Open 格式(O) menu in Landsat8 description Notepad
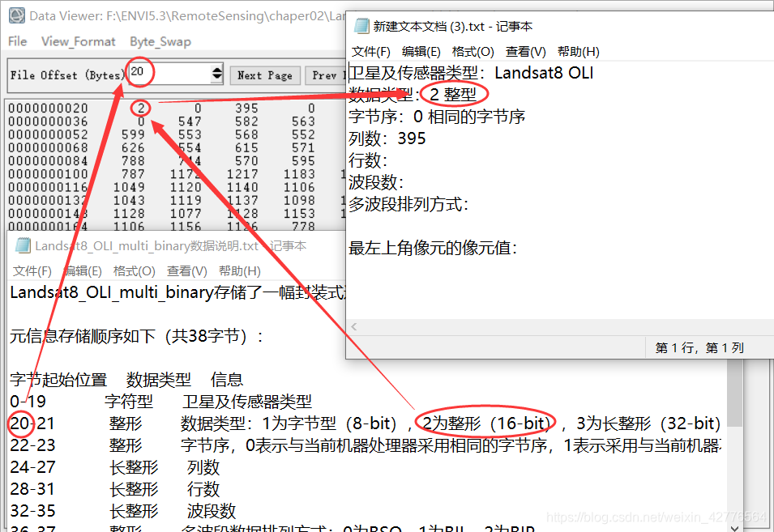The height and width of the screenshot is (532, 774). point(135,271)
